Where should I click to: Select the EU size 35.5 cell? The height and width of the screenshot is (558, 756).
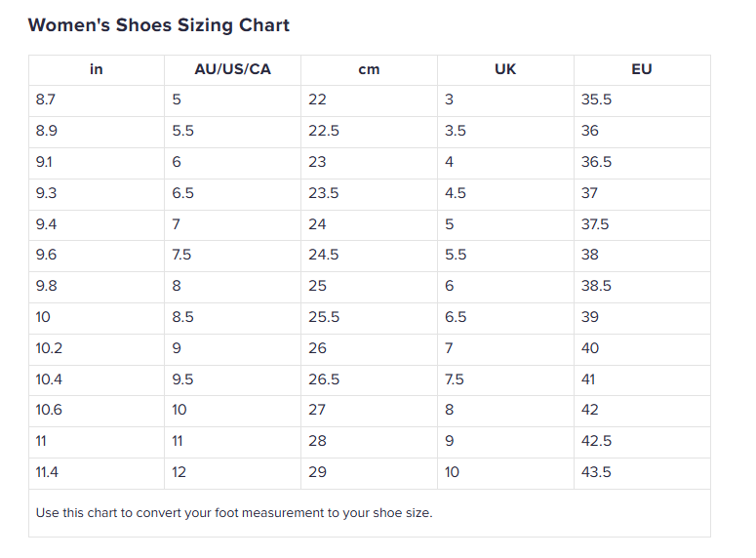[596, 100]
